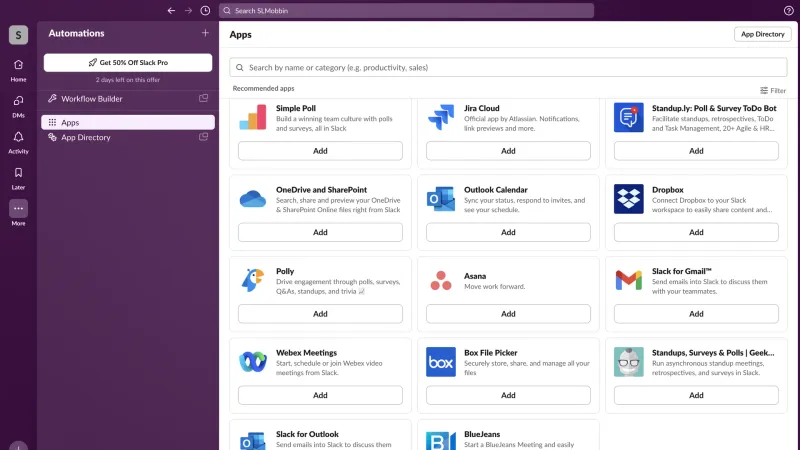Image resolution: width=800 pixels, height=450 pixels.
Task: Click the search by name or category field
Action: tap(508, 67)
